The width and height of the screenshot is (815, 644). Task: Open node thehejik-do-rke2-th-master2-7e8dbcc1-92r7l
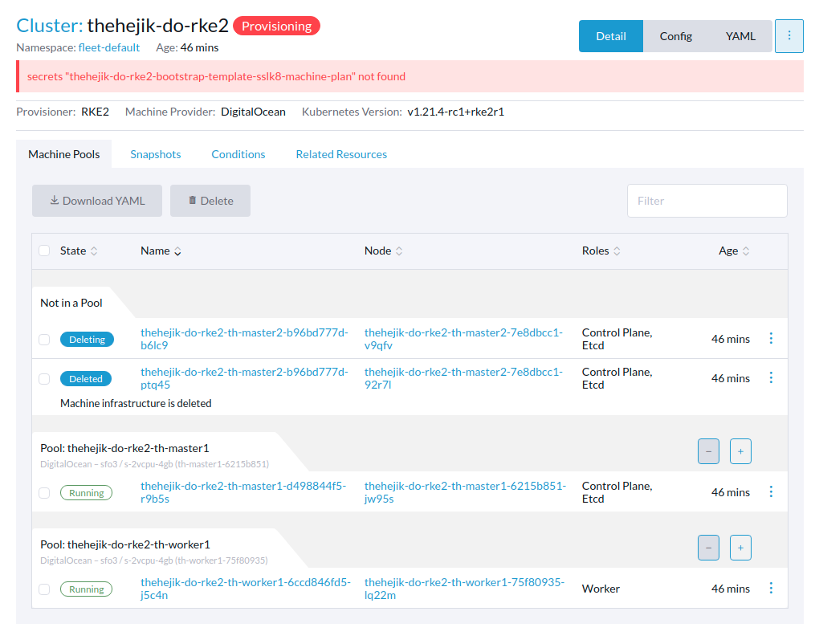463,378
